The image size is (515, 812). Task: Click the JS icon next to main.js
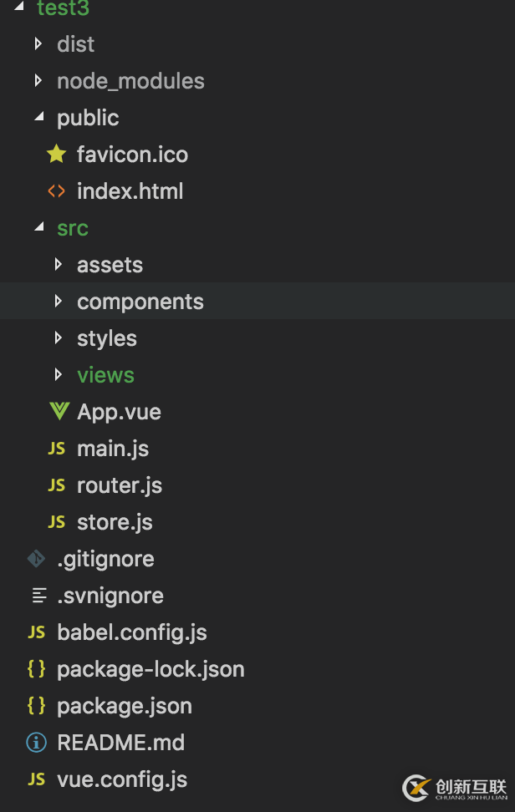pos(57,449)
